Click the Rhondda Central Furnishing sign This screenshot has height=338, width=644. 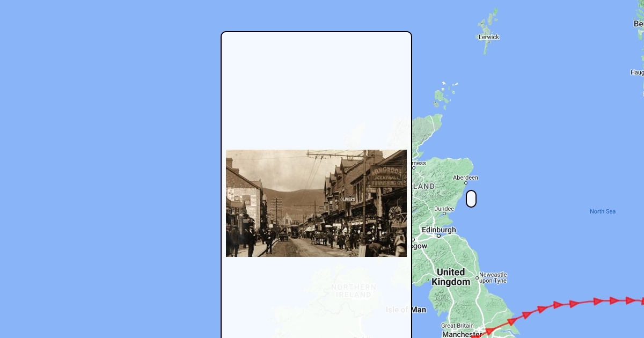click(387, 176)
